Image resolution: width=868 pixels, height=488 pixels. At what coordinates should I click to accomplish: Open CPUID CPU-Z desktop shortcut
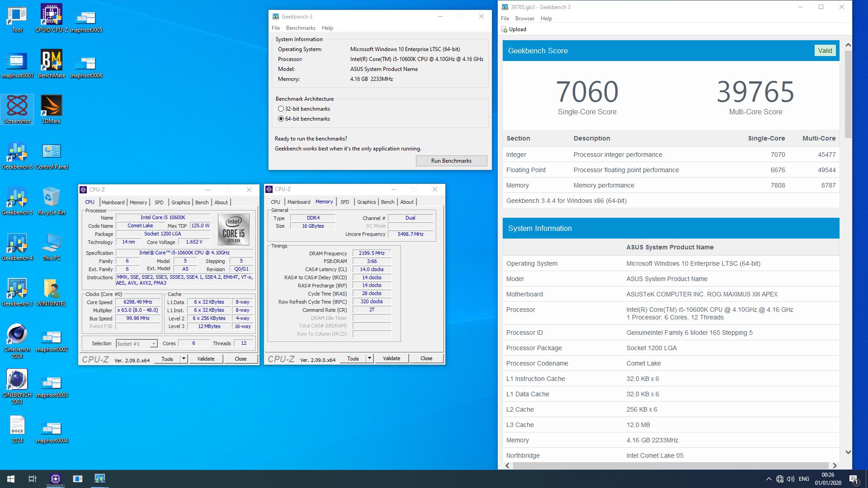tap(52, 19)
